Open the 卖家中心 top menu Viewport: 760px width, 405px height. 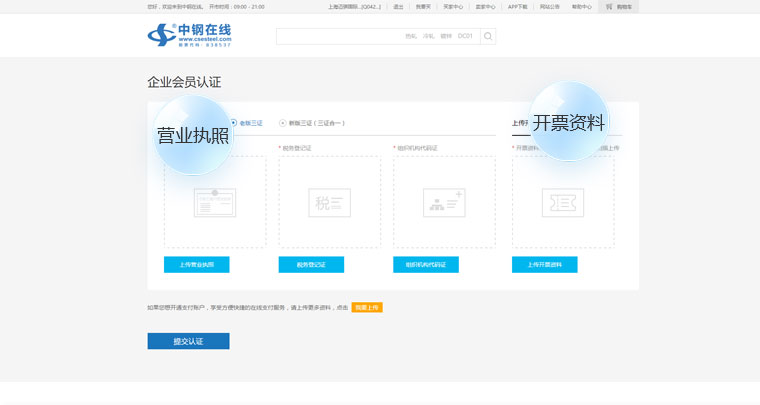(x=485, y=6)
